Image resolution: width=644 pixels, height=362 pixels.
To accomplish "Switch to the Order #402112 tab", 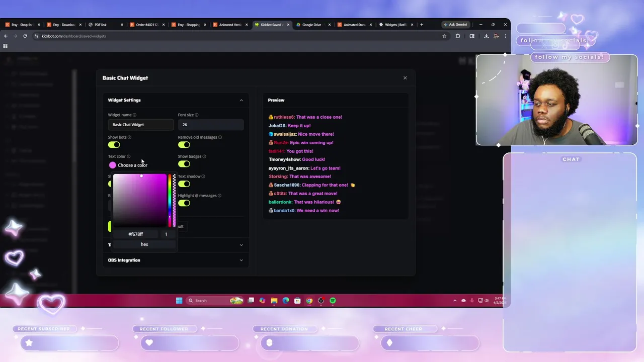I will pyautogui.click(x=146, y=25).
